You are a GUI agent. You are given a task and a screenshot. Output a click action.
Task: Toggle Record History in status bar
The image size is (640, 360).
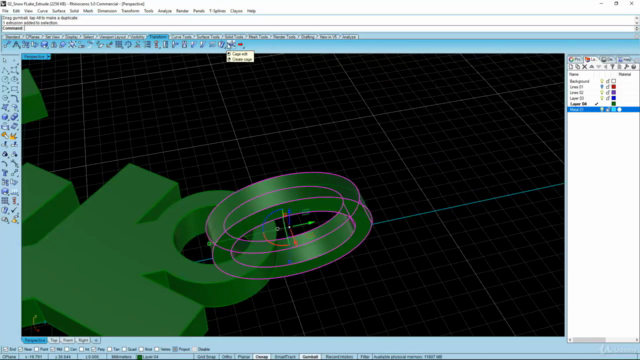[339, 357]
